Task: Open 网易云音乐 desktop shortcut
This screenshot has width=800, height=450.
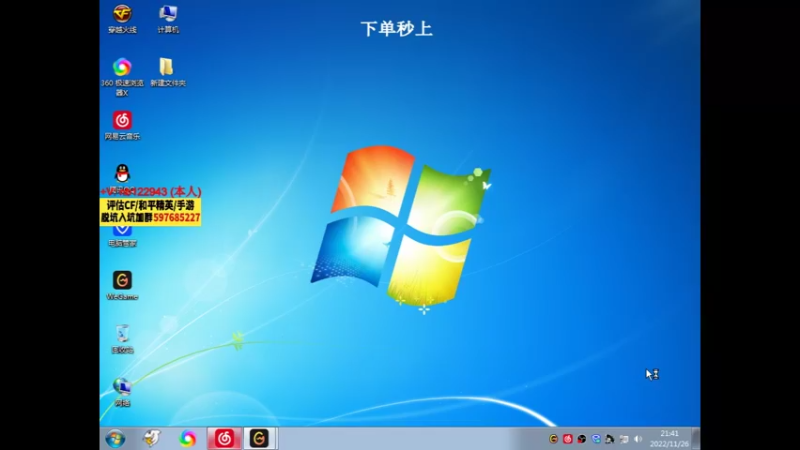Action: click(122, 126)
